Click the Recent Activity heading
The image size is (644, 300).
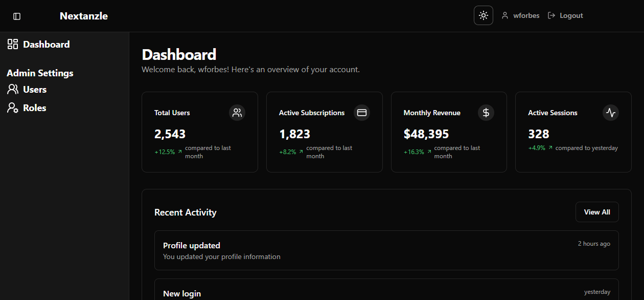(186, 212)
